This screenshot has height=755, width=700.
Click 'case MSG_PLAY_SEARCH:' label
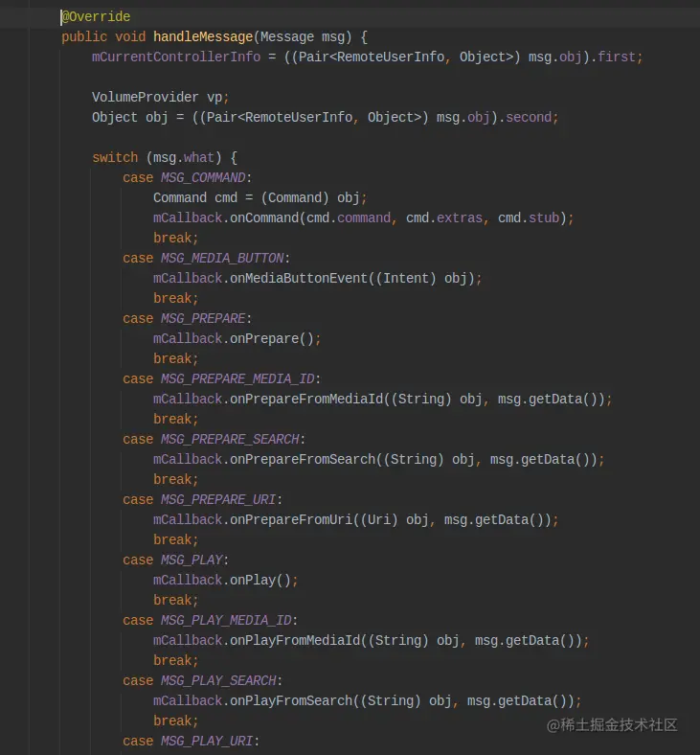[x=202, y=681]
